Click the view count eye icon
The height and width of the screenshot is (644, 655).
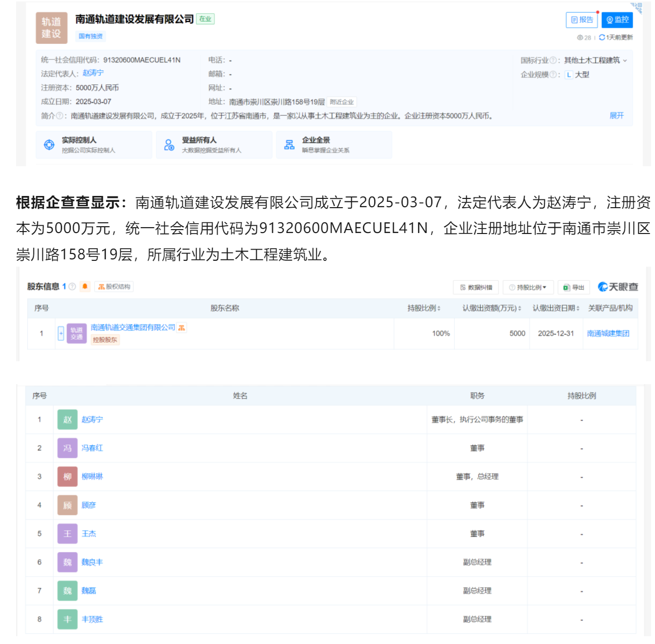point(580,38)
